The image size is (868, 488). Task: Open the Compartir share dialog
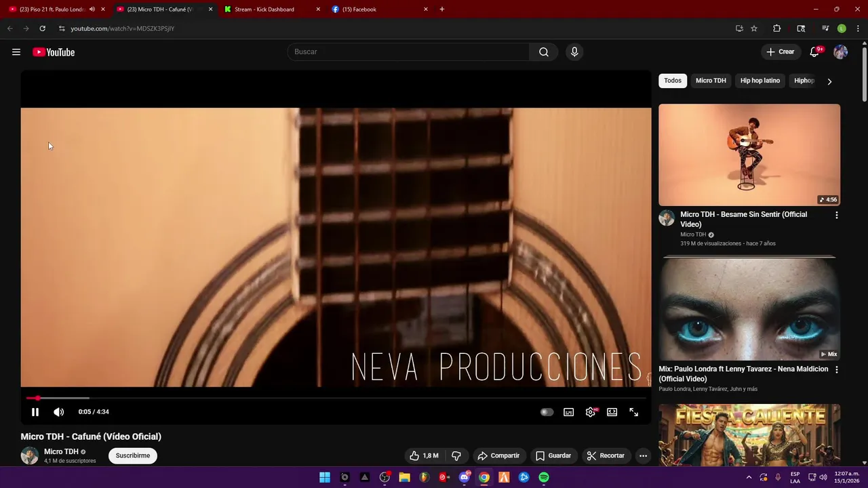[498, 455]
